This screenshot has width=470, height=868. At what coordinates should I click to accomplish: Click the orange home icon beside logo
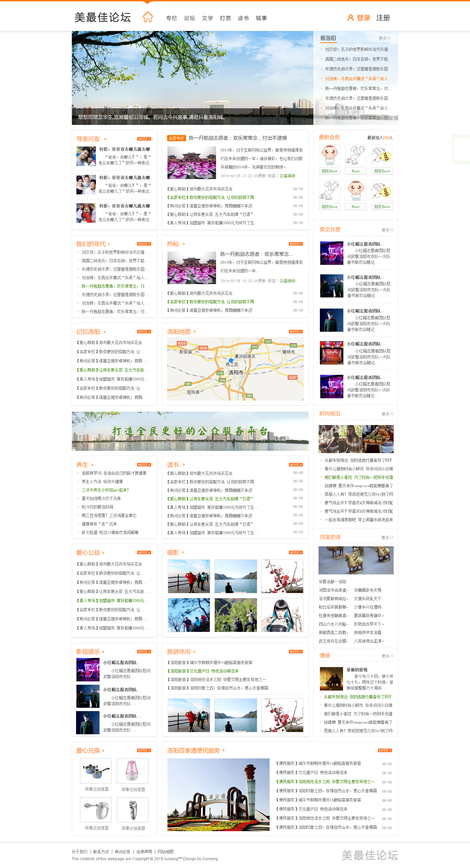[148, 17]
